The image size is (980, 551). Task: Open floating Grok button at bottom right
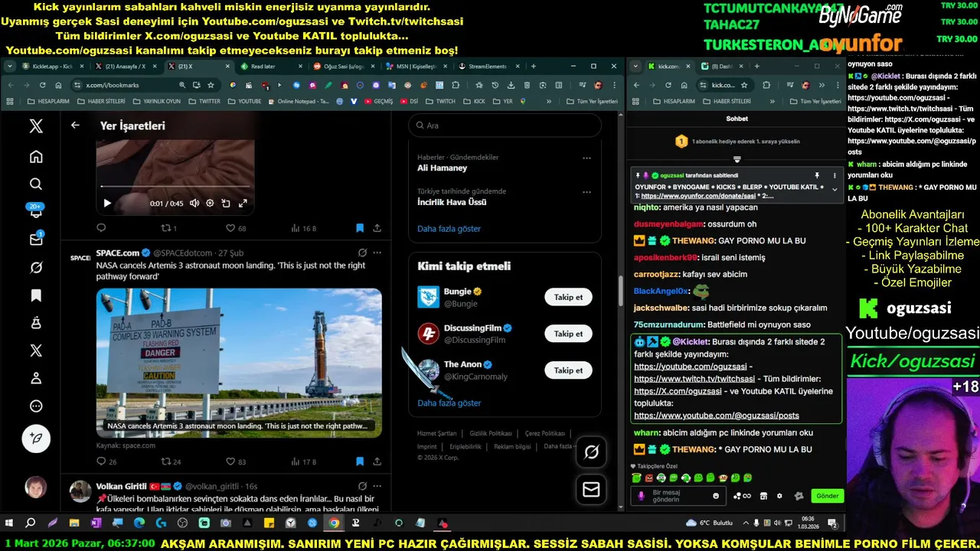[591, 452]
